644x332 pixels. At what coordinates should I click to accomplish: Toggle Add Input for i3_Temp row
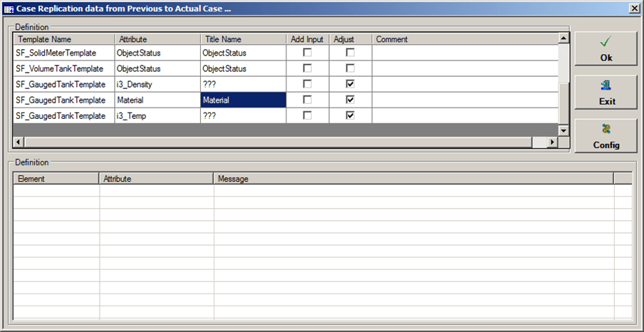point(307,115)
